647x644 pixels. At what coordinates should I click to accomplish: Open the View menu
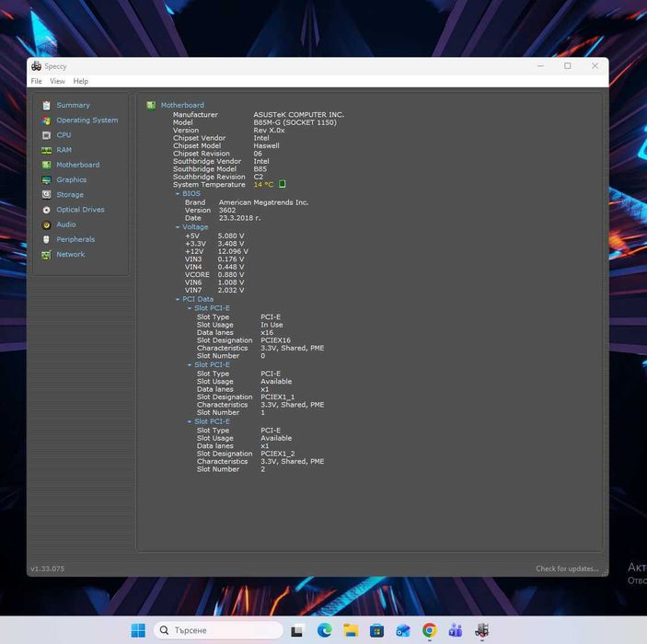57,81
